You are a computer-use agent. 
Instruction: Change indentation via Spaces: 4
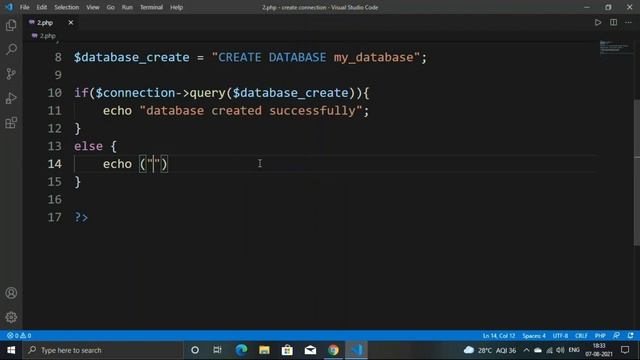tap(534, 336)
